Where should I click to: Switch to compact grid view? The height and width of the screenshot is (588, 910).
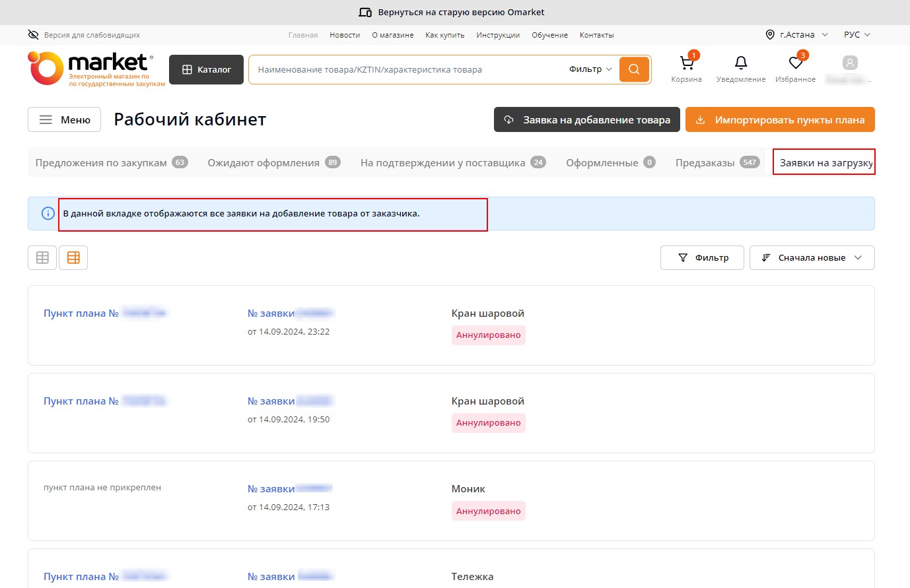[42, 258]
